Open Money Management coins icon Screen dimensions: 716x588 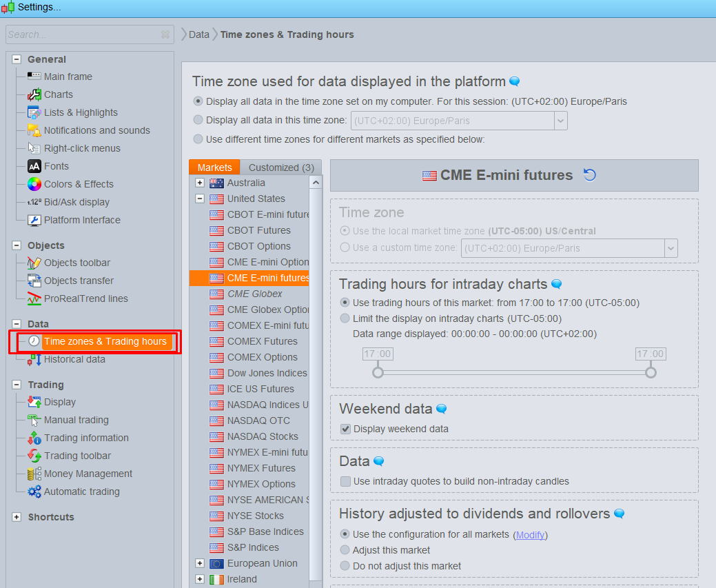34,474
